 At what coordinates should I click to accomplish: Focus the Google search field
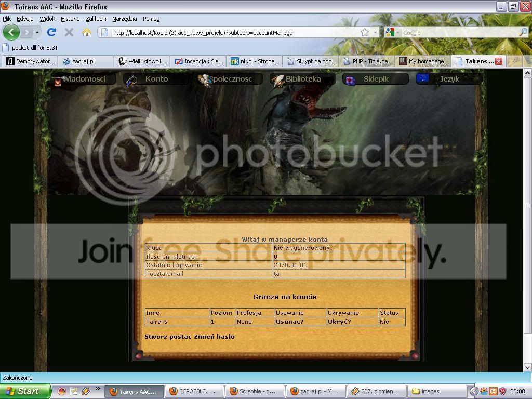[459, 33]
